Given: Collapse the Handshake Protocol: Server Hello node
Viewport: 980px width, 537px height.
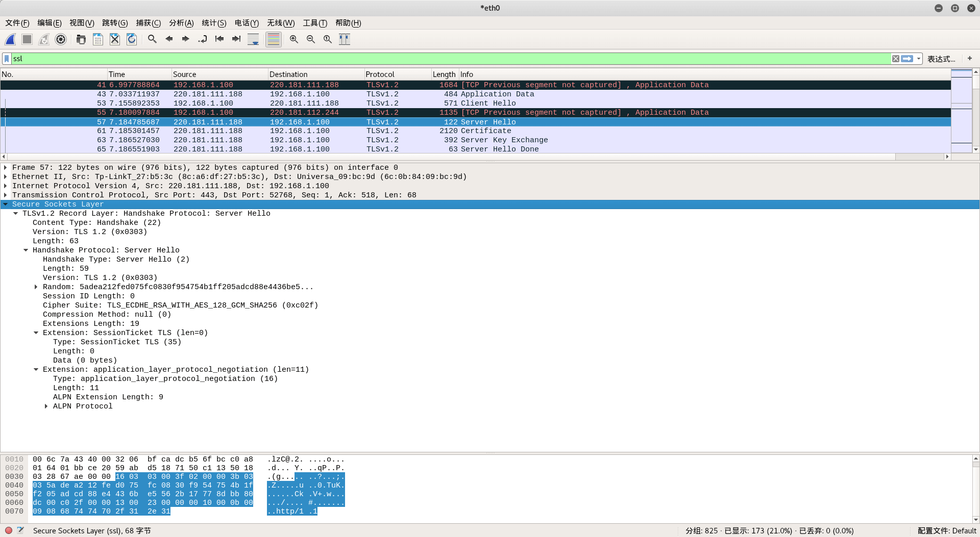Looking at the screenshot, I should tap(26, 250).
